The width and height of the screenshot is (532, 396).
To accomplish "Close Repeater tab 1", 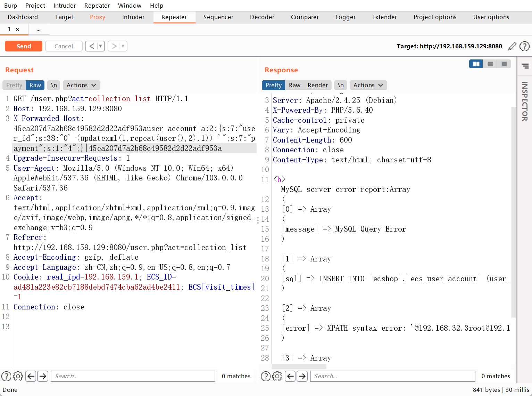I will (17, 29).
